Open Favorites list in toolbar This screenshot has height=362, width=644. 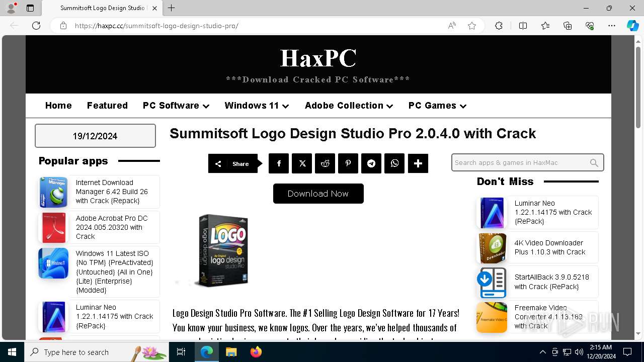point(545,26)
